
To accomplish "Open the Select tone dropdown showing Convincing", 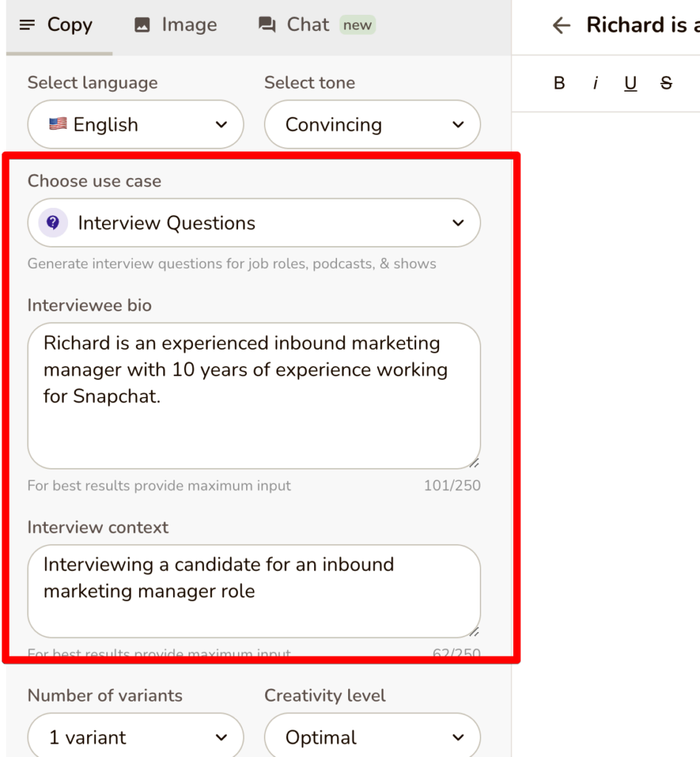I will (372, 125).
